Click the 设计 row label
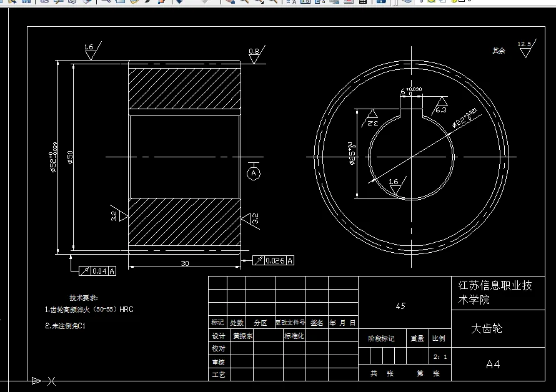556x392 pixels. tap(219, 336)
